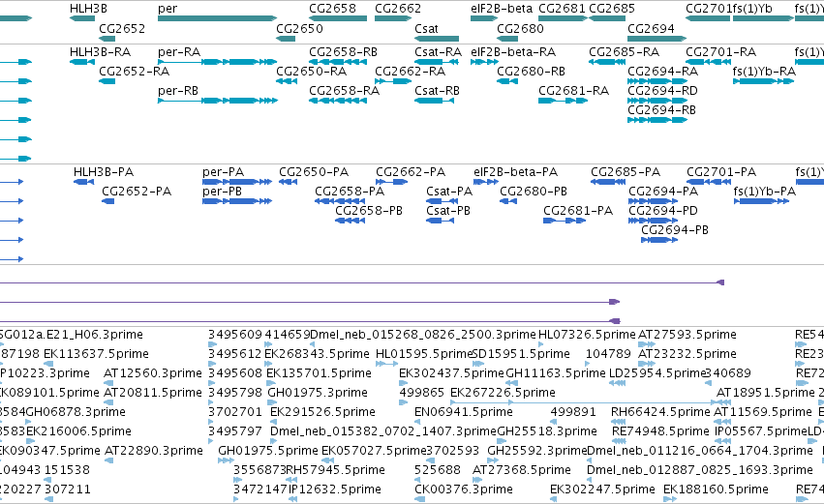Click EST label EK188160.5prime
The height and width of the screenshot is (504, 824).
click(x=716, y=489)
